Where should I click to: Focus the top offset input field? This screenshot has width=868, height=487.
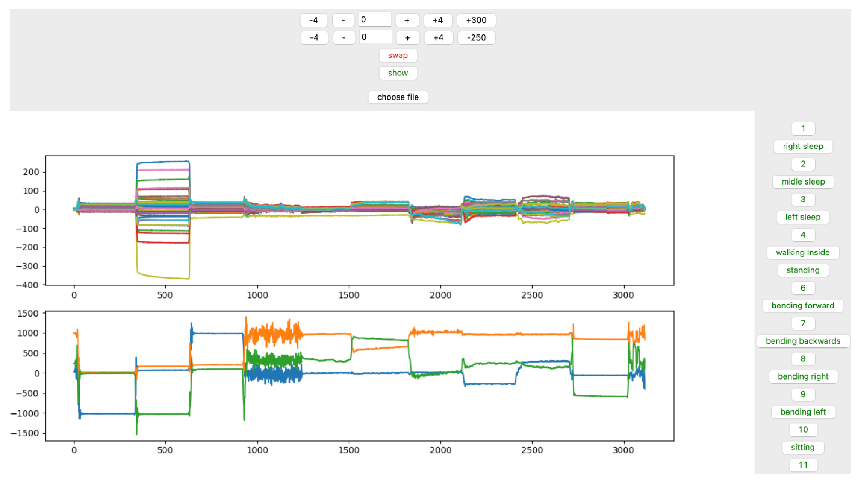pyautogui.click(x=375, y=20)
